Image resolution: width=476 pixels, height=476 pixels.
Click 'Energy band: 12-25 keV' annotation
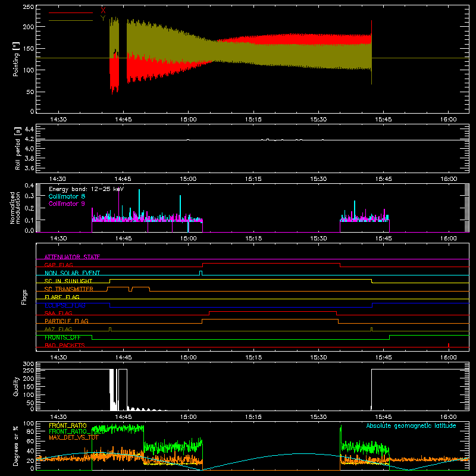click(86, 189)
